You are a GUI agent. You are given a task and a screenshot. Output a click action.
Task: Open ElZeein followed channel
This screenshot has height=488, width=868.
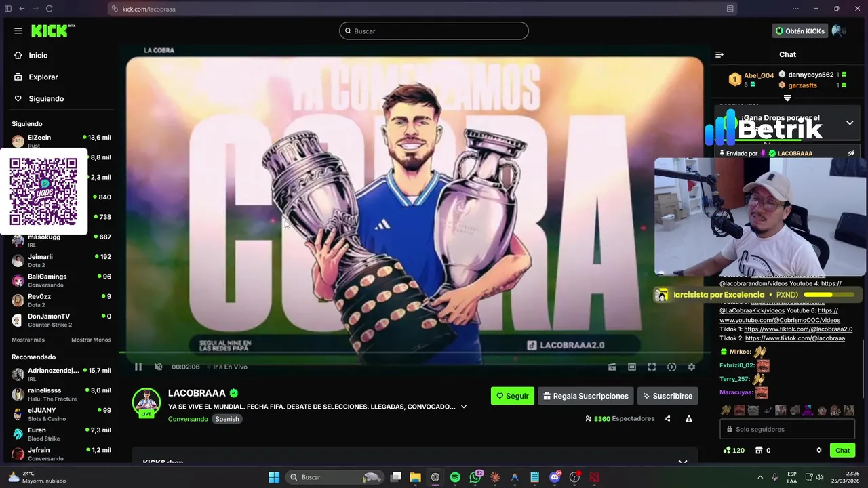(61, 140)
